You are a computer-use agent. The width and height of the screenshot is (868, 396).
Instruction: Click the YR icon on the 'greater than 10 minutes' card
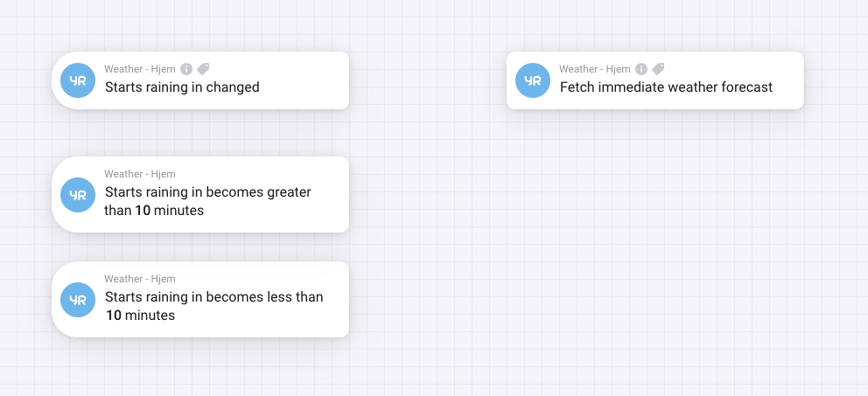point(78,195)
